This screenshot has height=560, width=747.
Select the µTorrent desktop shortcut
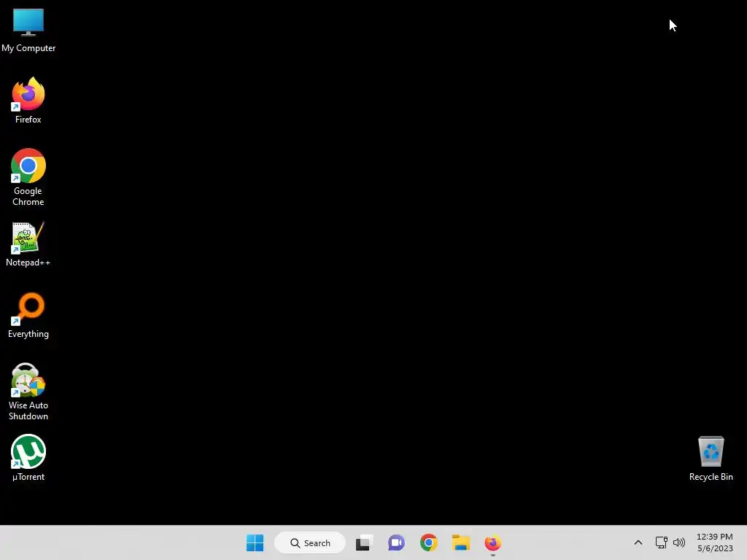coord(28,458)
